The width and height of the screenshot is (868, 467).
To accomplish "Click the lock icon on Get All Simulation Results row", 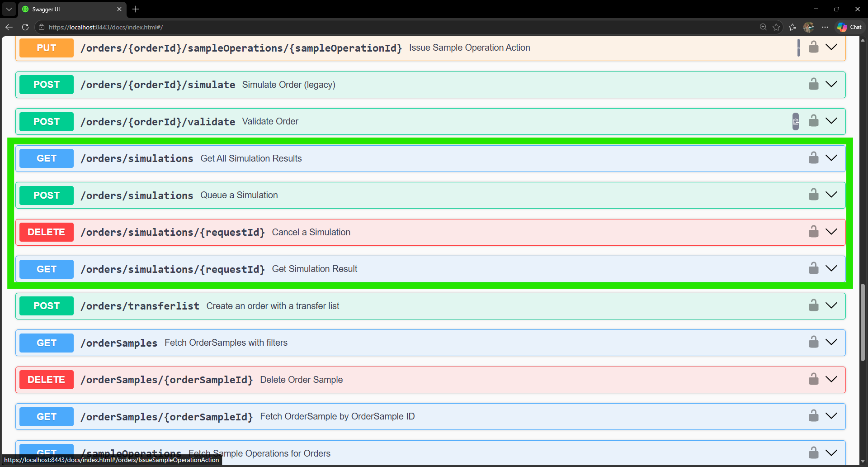I will click(814, 158).
